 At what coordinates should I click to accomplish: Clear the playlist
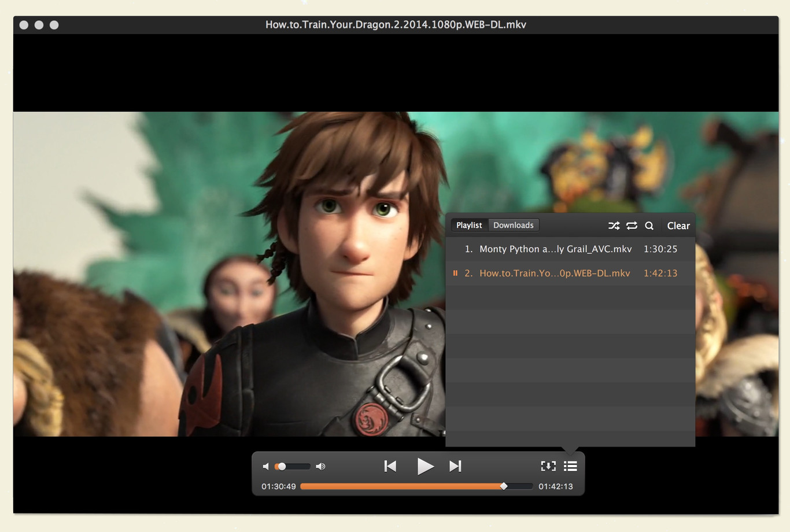coord(678,226)
